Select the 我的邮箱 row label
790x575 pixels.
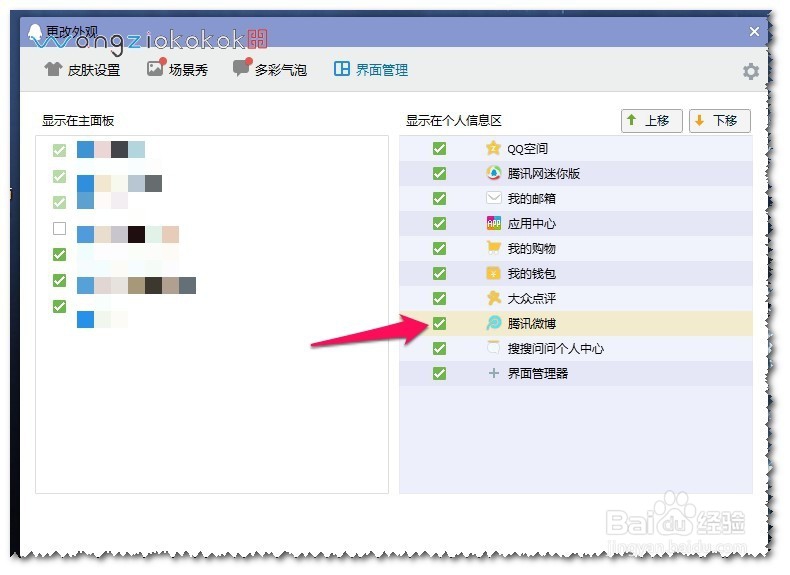coord(531,199)
